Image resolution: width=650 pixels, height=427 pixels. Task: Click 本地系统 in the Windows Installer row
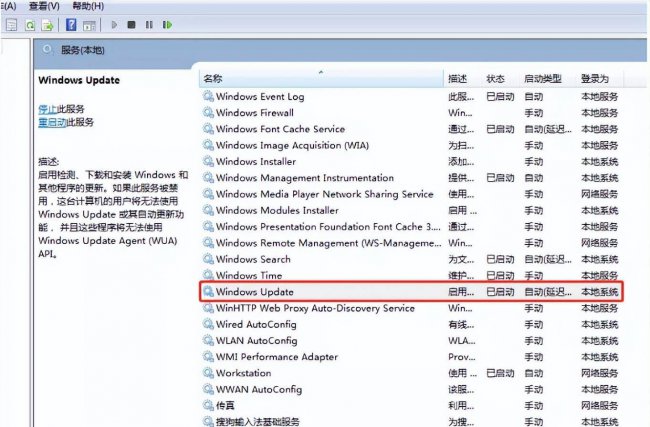[x=599, y=162]
